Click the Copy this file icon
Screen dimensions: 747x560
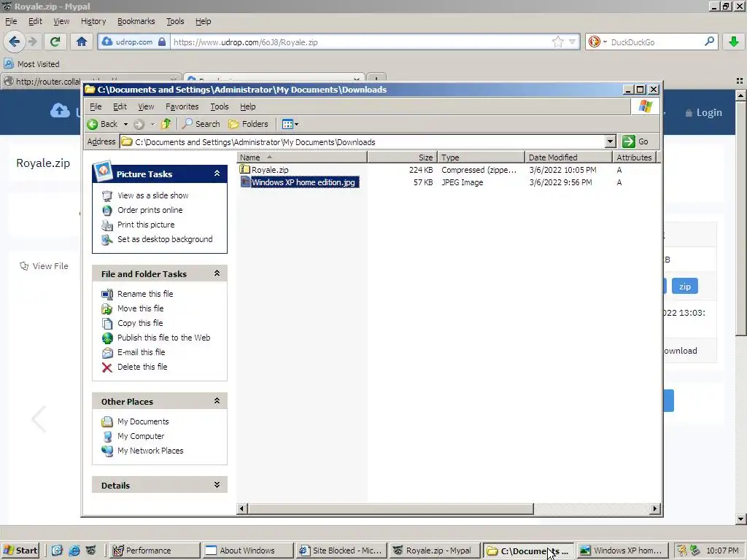(107, 323)
